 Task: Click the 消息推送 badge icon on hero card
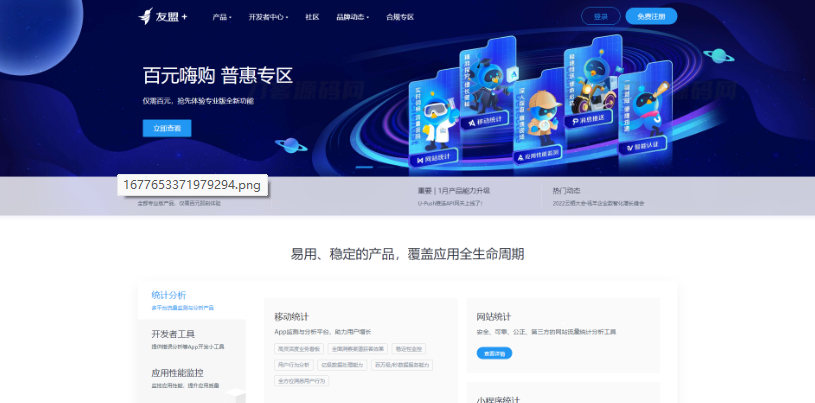[588, 119]
